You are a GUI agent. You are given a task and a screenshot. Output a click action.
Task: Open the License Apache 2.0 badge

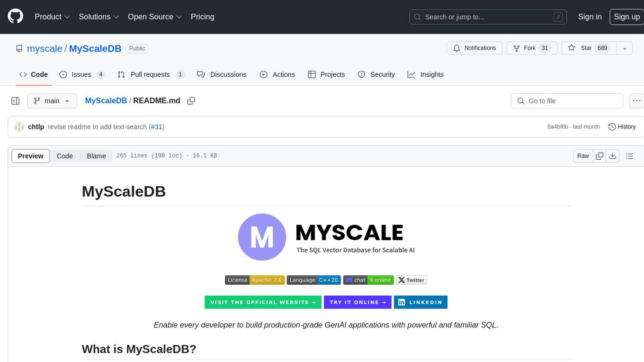(x=255, y=280)
